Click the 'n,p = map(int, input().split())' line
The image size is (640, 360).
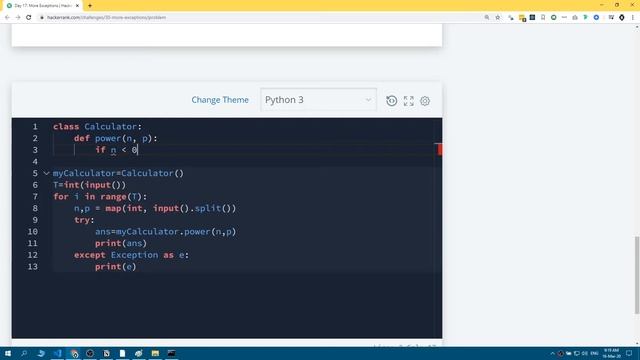point(155,208)
